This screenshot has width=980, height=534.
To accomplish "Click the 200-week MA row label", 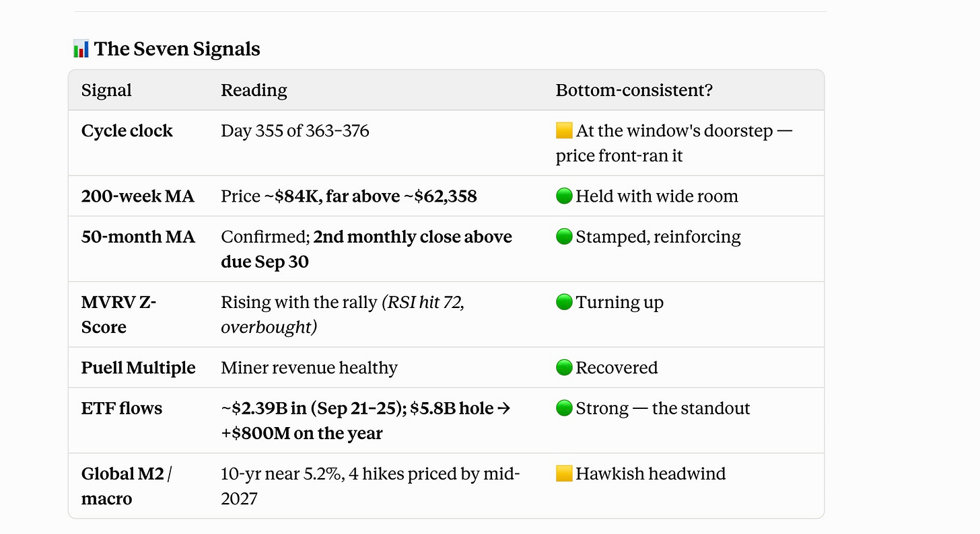I will 138,196.
